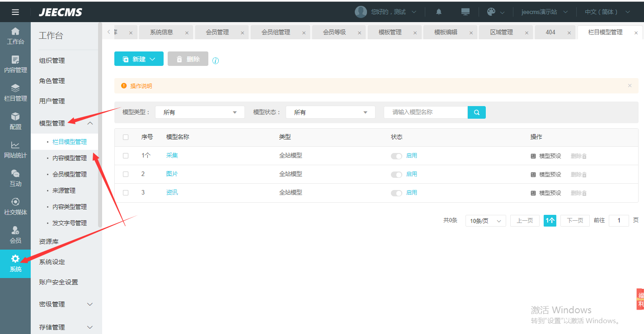The image size is (644, 334).
Task: Click the search magnifier button
Action: 476,112
